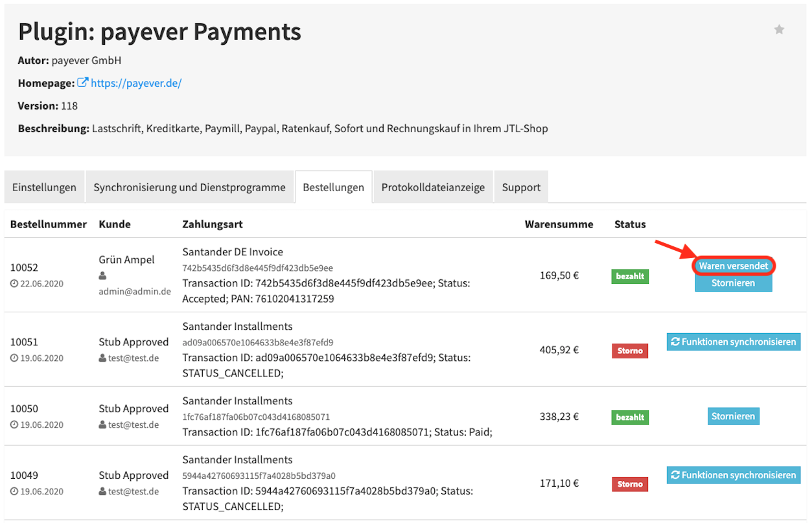Open the Protokolldateianzeige tab
The image size is (812, 523).
pos(433,187)
